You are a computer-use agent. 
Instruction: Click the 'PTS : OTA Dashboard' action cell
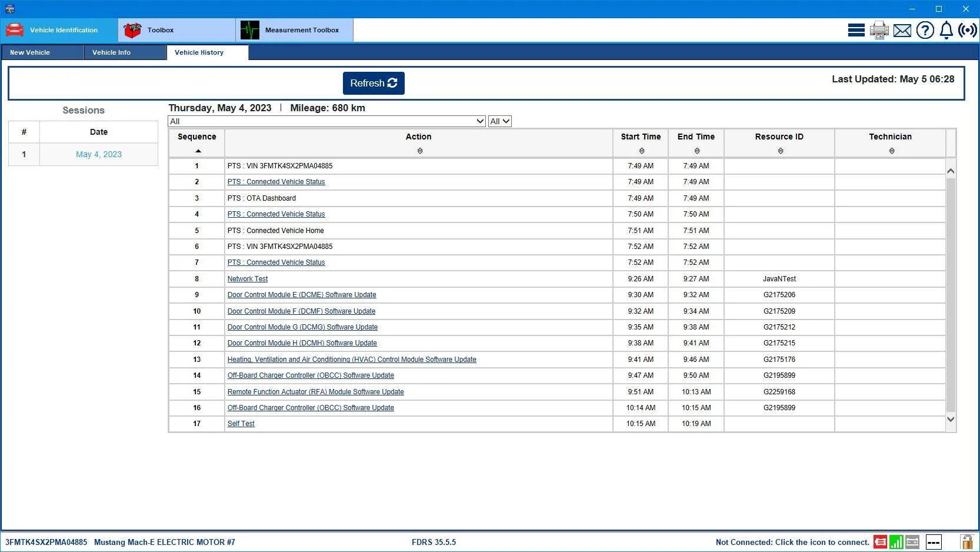pyautogui.click(x=418, y=198)
